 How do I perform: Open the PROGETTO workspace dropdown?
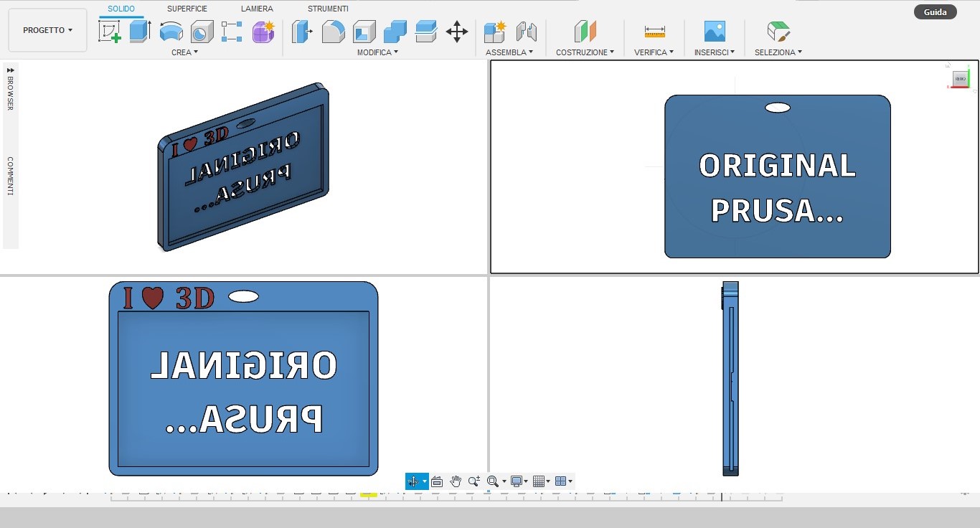click(x=48, y=30)
